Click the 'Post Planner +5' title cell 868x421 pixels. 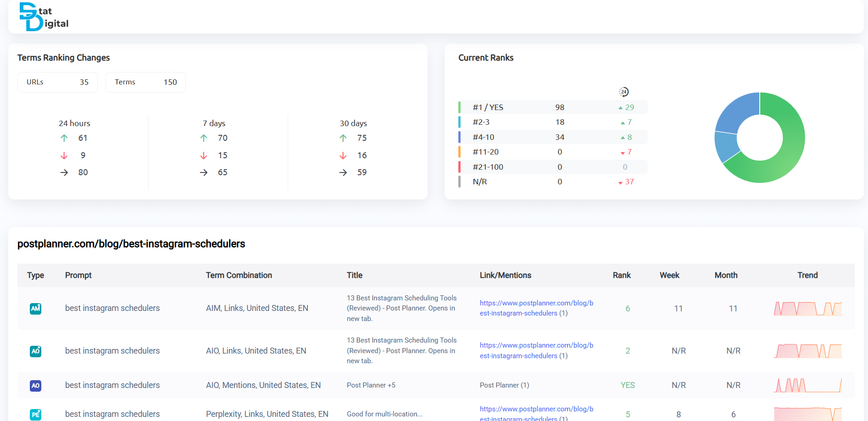pyautogui.click(x=371, y=385)
